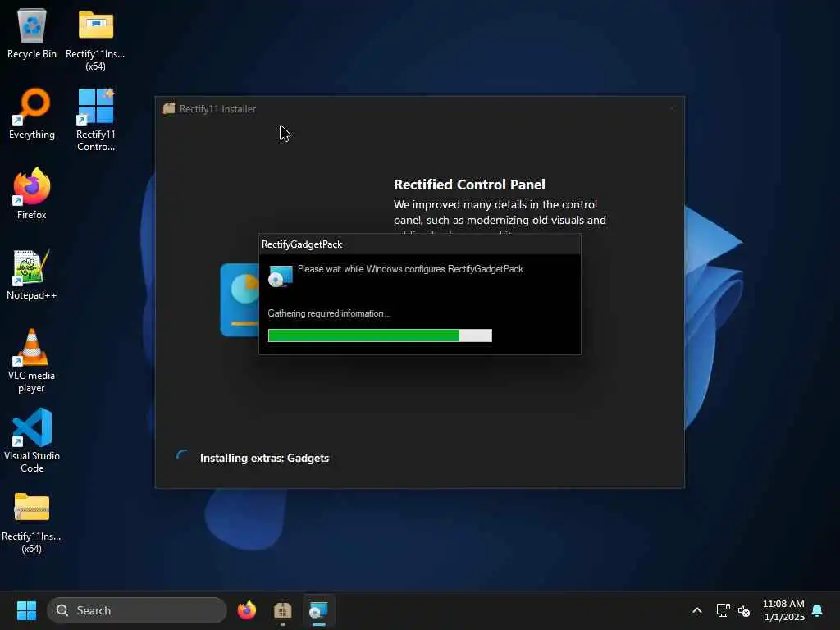840x630 pixels.
Task: Click the loading spinner beside Installing extras
Action: click(182, 456)
